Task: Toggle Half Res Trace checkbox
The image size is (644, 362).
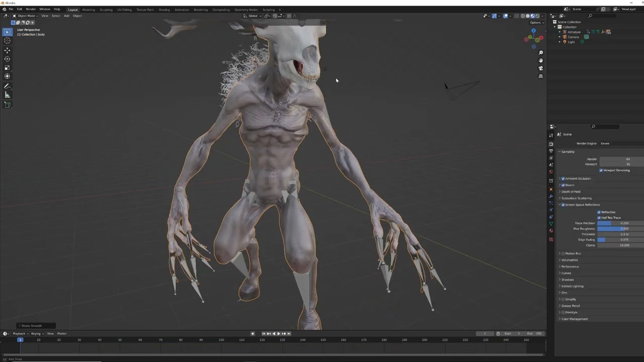Action: [x=599, y=218]
